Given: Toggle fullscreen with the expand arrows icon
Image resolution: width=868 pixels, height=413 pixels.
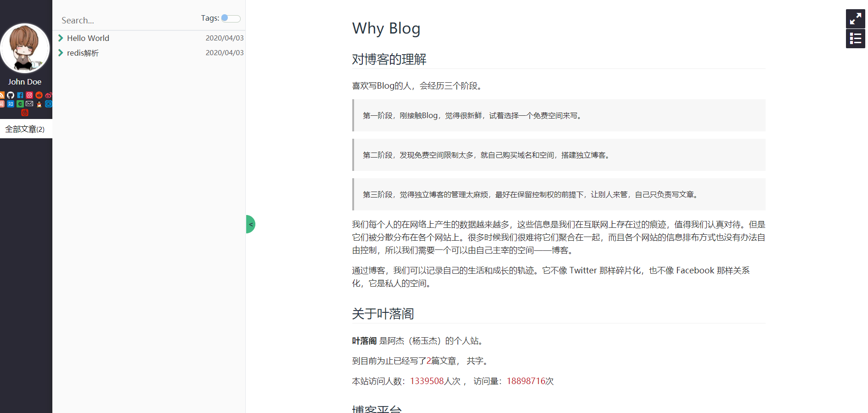Looking at the screenshot, I should pos(856,19).
